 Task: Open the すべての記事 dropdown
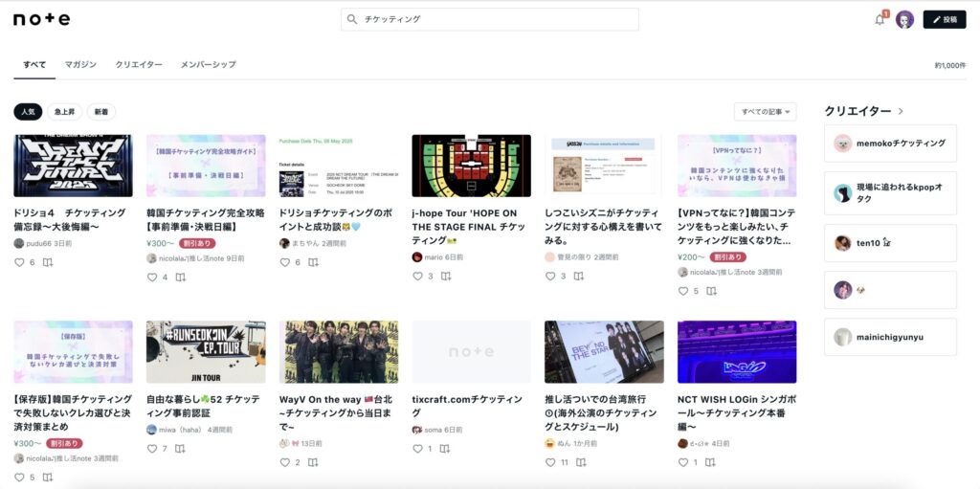click(x=765, y=112)
